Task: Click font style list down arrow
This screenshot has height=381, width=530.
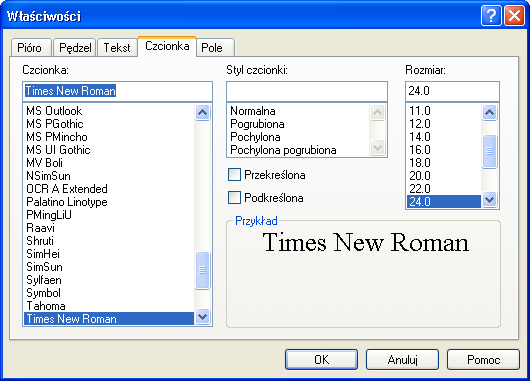Action: point(378,148)
